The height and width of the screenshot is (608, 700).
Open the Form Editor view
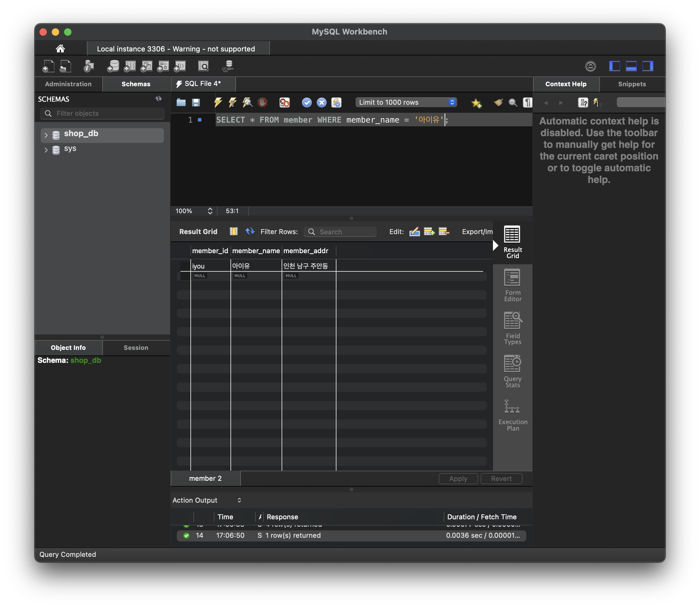pos(512,286)
